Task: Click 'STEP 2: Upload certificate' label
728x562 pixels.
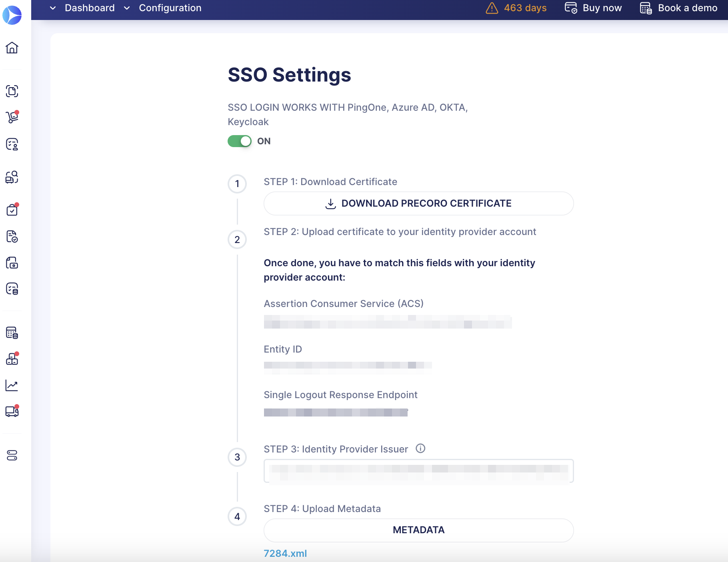Action: click(x=400, y=232)
